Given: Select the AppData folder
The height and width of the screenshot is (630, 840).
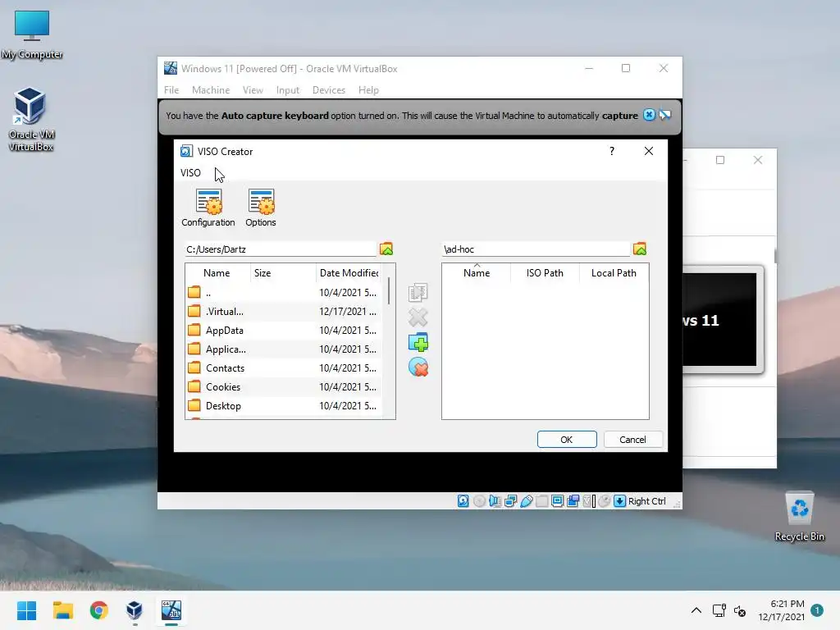Looking at the screenshot, I should [x=284, y=330].
